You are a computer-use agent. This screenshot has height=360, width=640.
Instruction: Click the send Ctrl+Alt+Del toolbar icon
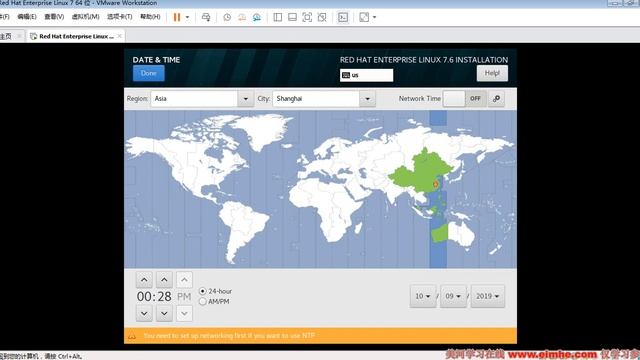(206, 17)
